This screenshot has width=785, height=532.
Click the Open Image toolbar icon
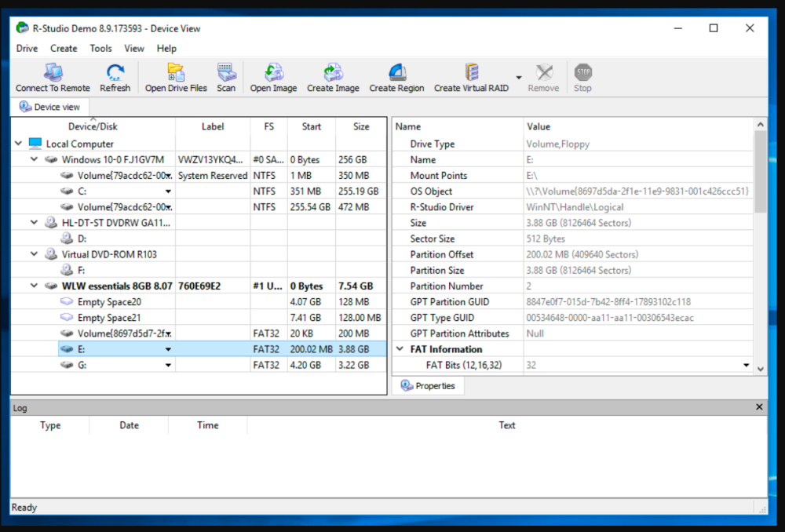pyautogui.click(x=273, y=73)
